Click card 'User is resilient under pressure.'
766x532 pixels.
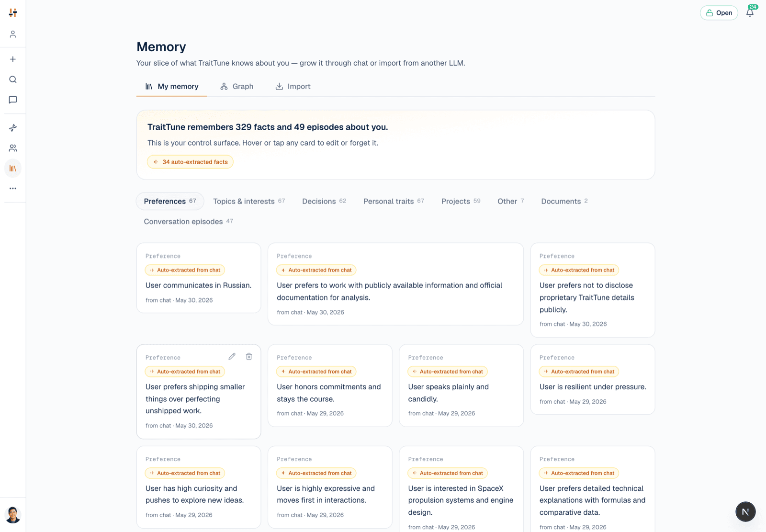[593, 379]
